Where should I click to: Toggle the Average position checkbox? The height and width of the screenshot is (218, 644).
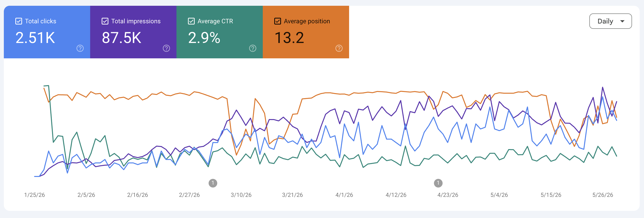click(x=277, y=21)
